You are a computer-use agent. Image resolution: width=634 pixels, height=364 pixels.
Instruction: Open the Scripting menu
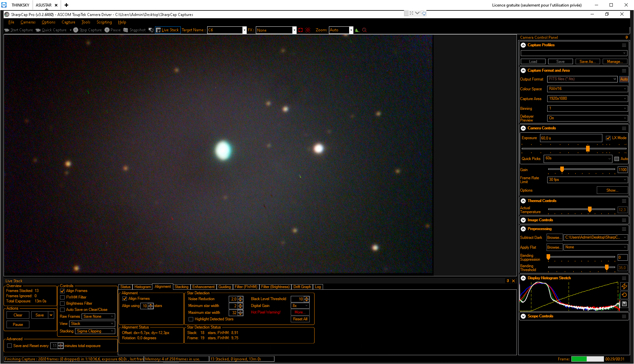coord(104,22)
